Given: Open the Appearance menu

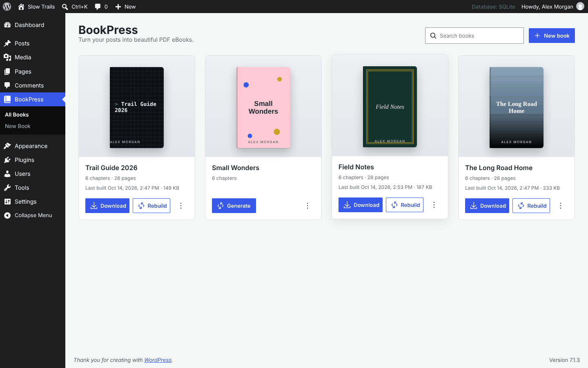Looking at the screenshot, I should [x=33, y=146].
